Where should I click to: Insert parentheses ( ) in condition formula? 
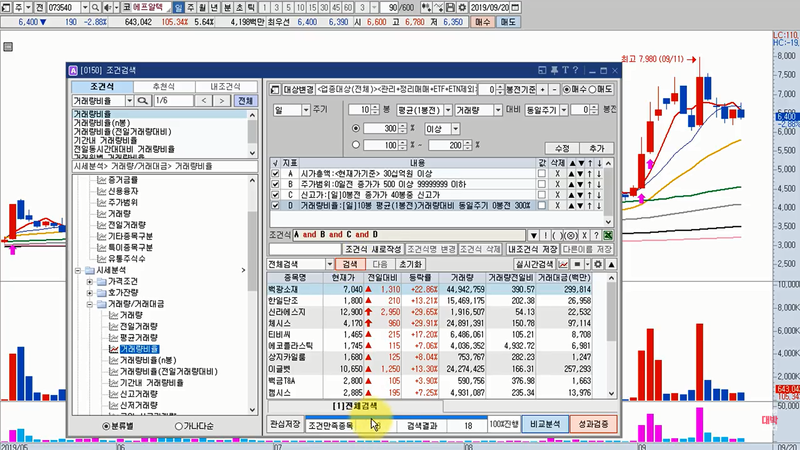click(558, 235)
